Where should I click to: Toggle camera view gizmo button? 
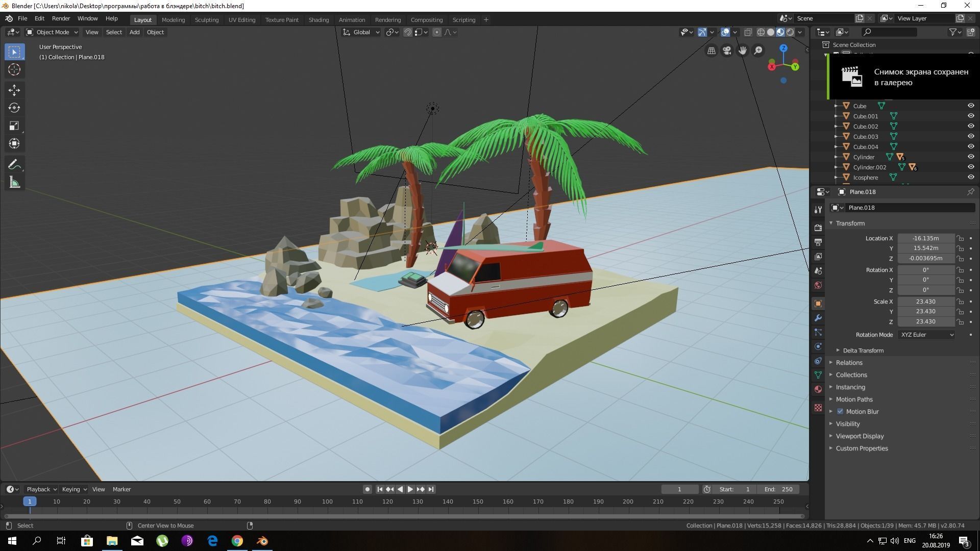click(x=727, y=51)
